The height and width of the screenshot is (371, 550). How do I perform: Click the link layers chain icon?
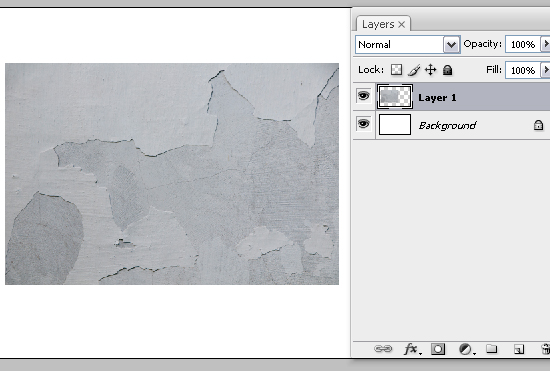(x=383, y=349)
